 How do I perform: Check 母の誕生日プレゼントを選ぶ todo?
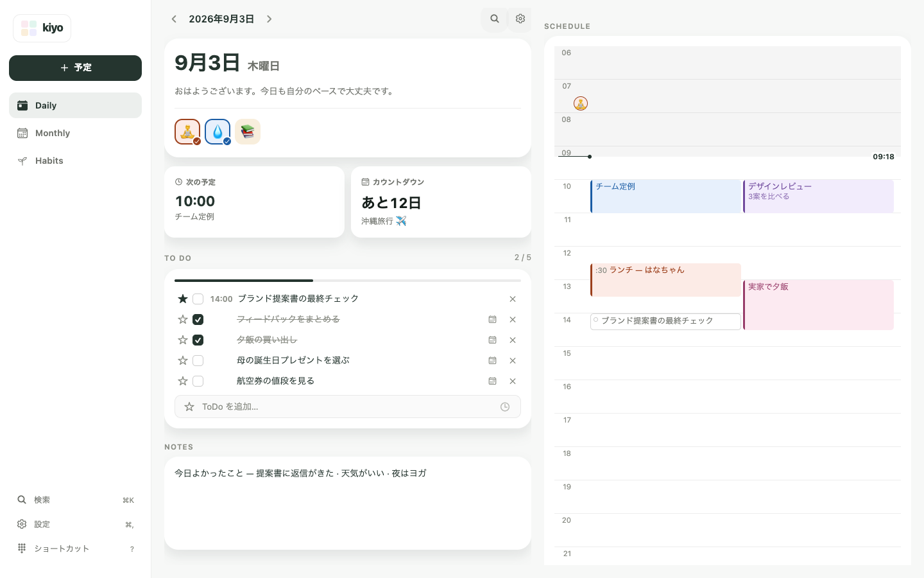[198, 360]
